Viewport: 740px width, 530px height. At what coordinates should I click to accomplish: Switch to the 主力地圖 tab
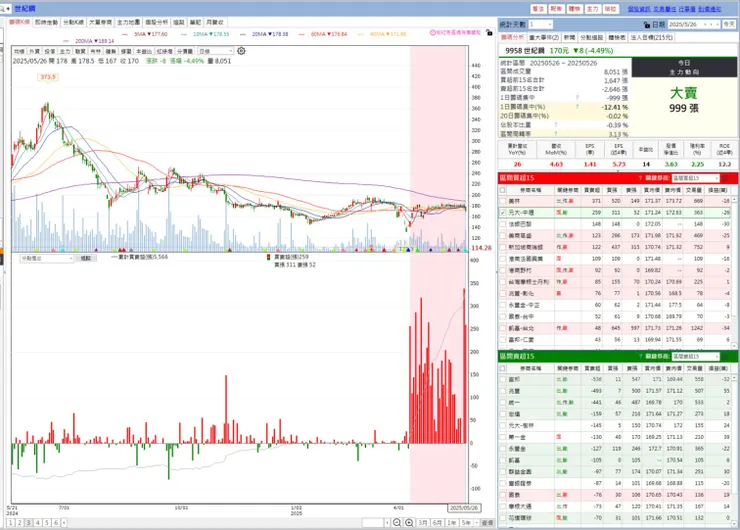pyautogui.click(x=128, y=22)
